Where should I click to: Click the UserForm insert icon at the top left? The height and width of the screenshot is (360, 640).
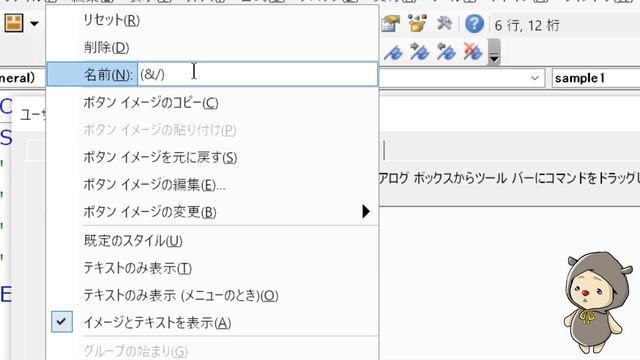(x=13, y=23)
